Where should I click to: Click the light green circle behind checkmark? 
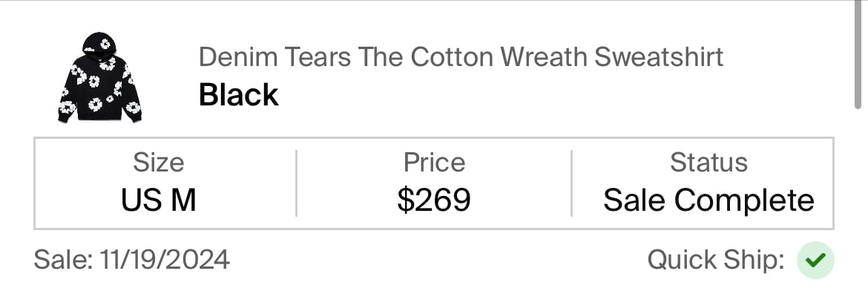pyautogui.click(x=815, y=261)
